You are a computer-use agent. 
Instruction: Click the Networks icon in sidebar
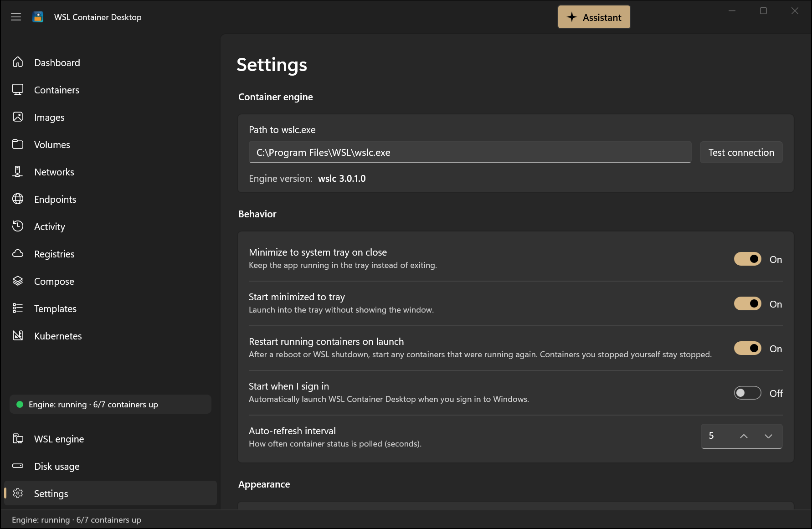[18, 171]
